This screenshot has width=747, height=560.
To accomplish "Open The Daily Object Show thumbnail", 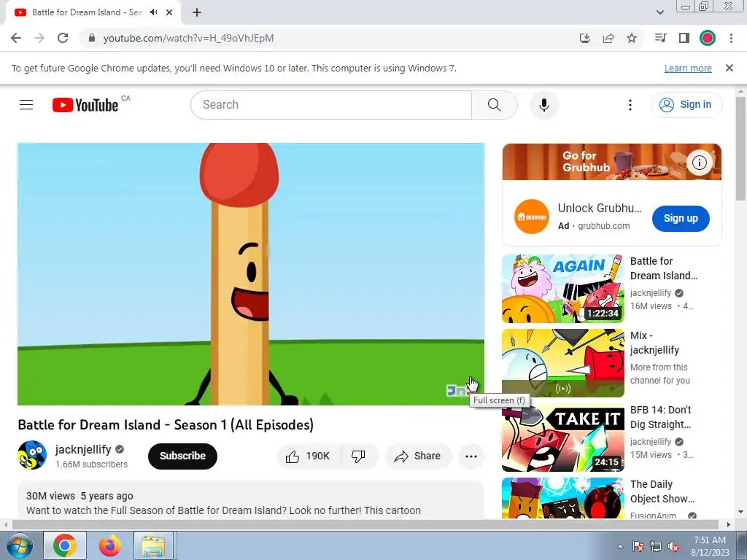I will tap(563, 497).
